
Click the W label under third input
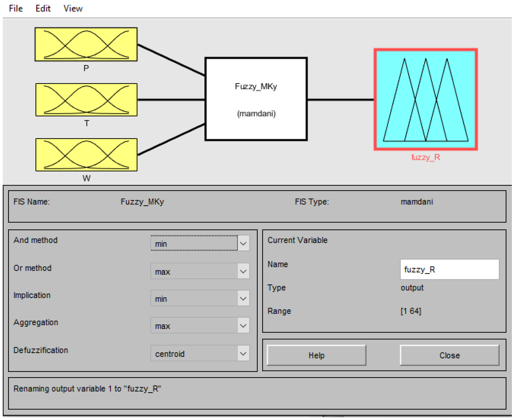[x=86, y=178]
